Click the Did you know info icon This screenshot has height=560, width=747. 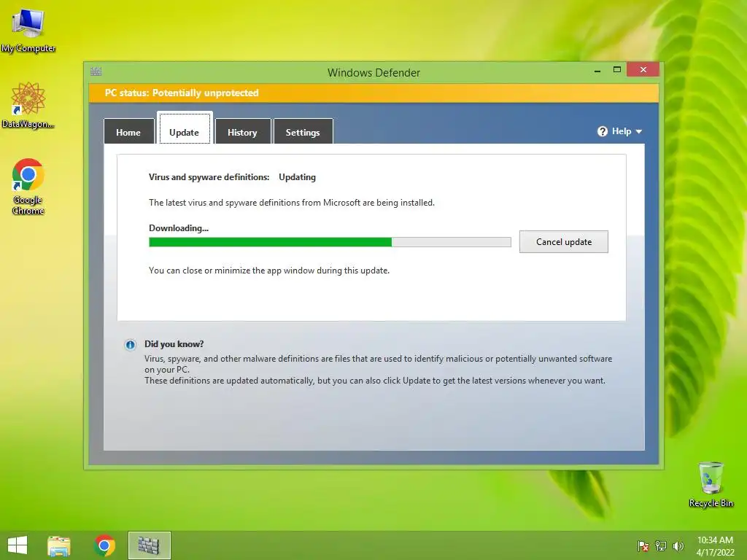[130, 345]
